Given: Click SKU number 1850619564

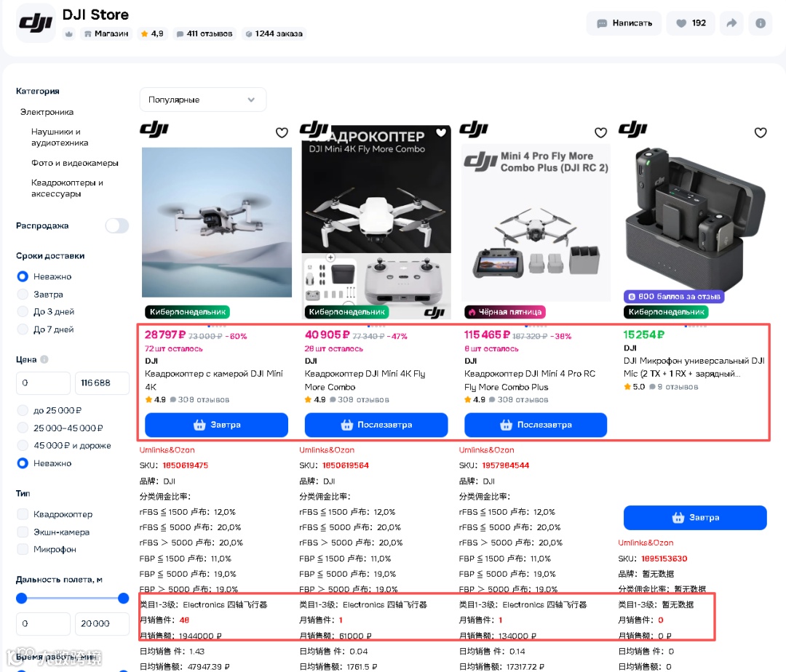Looking at the screenshot, I should (346, 465).
